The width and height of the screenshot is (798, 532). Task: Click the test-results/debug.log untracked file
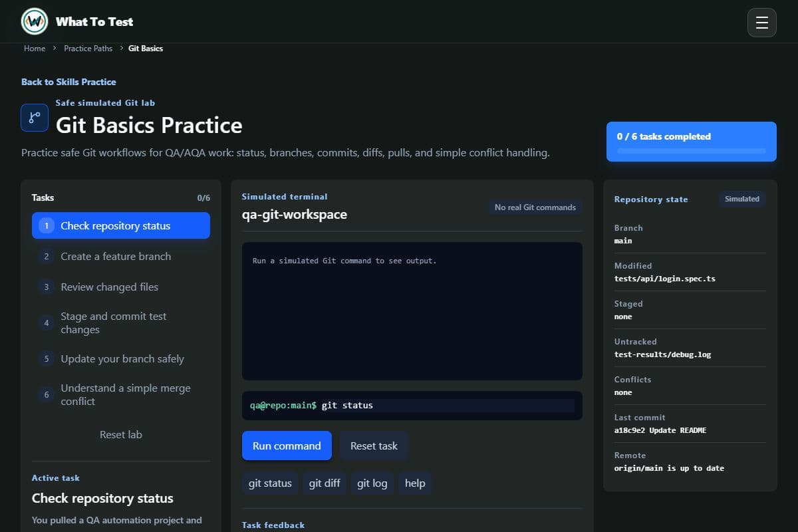click(x=663, y=354)
